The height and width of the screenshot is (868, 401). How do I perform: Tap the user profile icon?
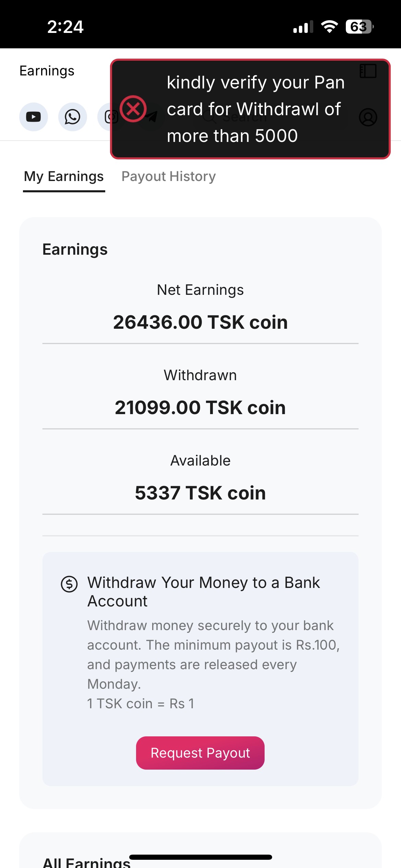368,117
